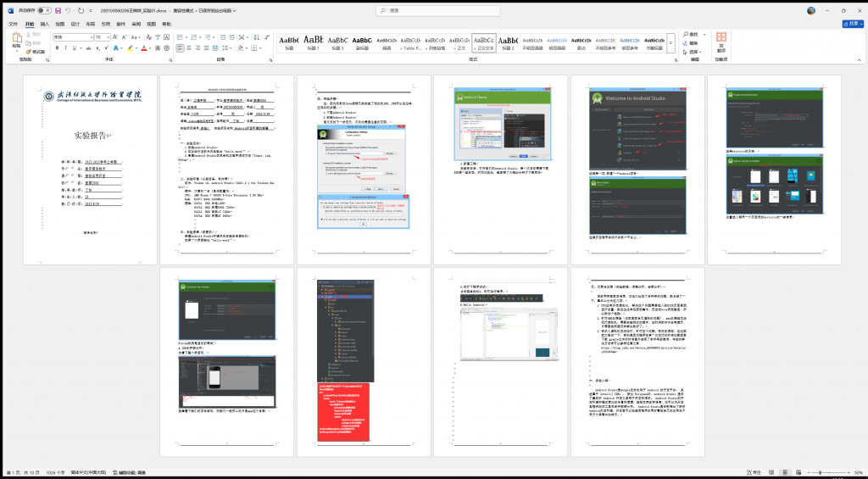Switch to the View ribbon tab
Viewport: 868px width, 479px height.
(151, 24)
